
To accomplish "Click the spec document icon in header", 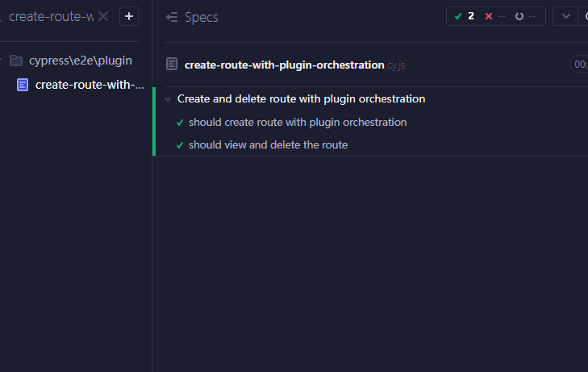I will 172,65.
